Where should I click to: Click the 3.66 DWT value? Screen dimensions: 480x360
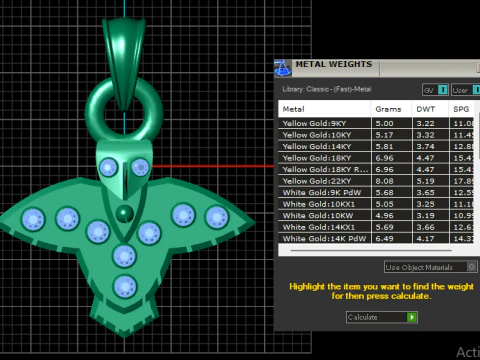click(x=425, y=227)
